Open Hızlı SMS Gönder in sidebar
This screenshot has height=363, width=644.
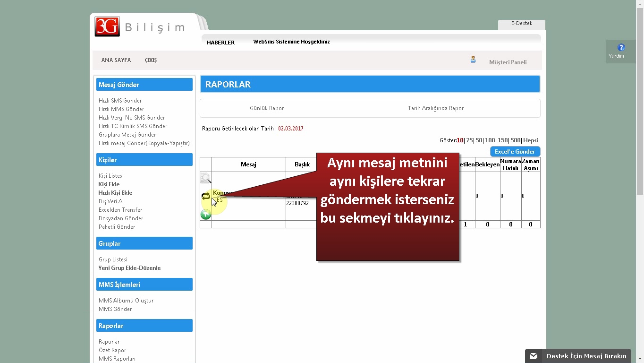pos(120,101)
